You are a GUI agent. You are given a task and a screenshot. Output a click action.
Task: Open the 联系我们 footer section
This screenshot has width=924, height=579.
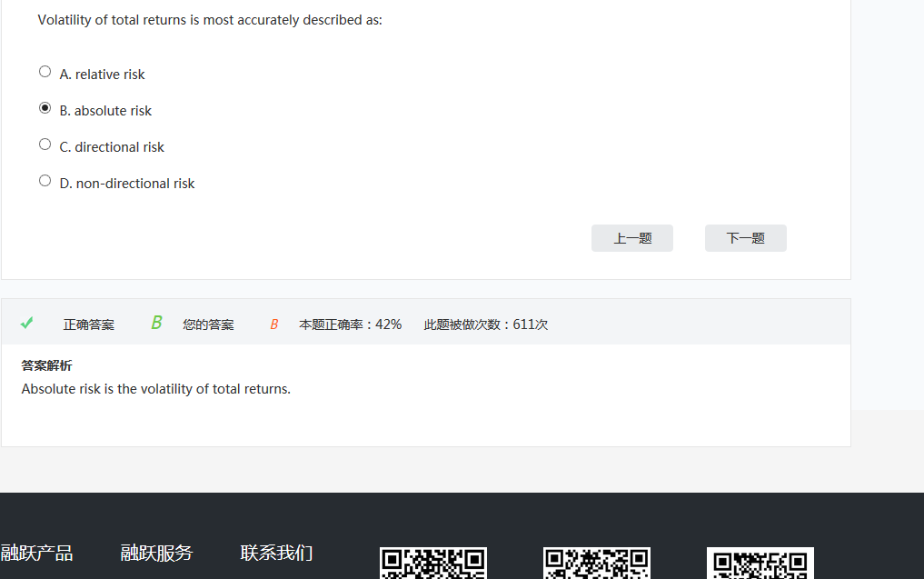[x=276, y=553]
